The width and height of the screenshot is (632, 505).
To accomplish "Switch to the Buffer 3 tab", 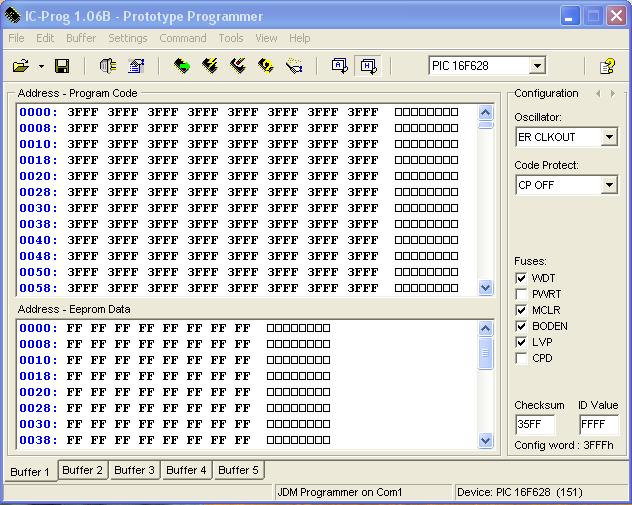I will pyautogui.click(x=134, y=470).
